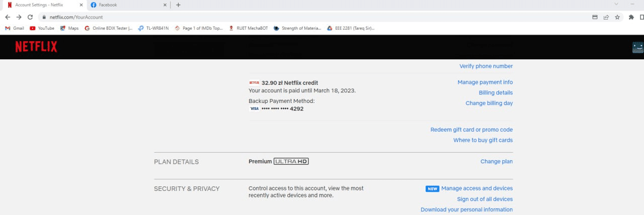Close the Account Settings - Netflix tab
The height and width of the screenshot is (215, 644).
tap(82, 5)
